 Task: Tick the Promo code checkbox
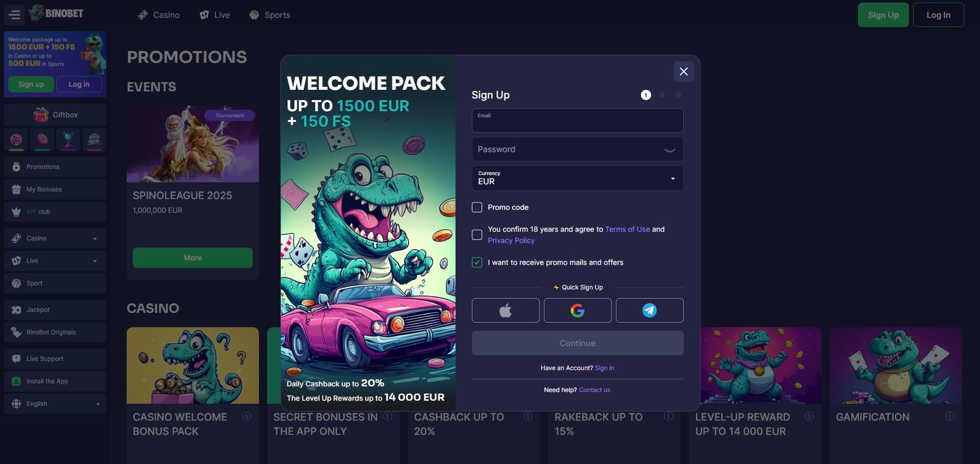(477, 207)
